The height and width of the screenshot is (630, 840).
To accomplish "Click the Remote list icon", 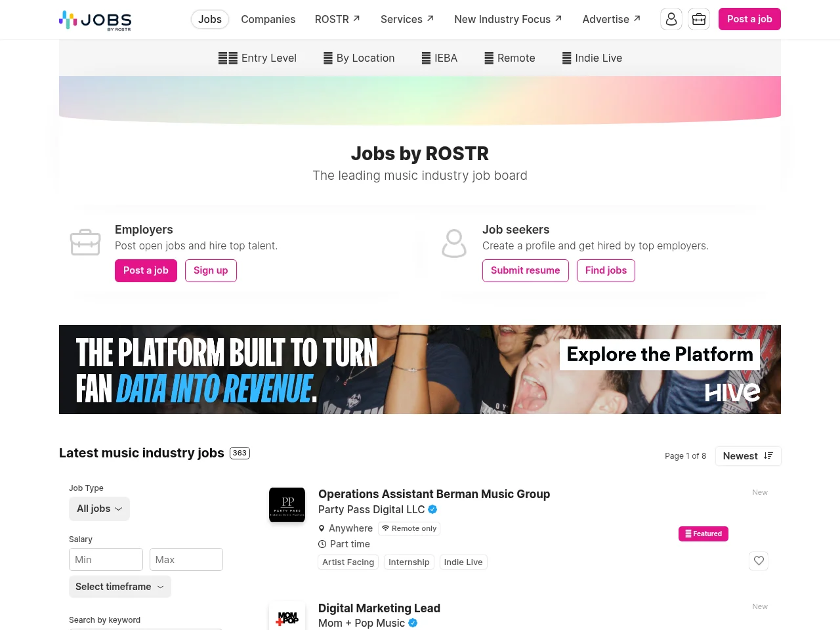I will [x=489, y=58].
